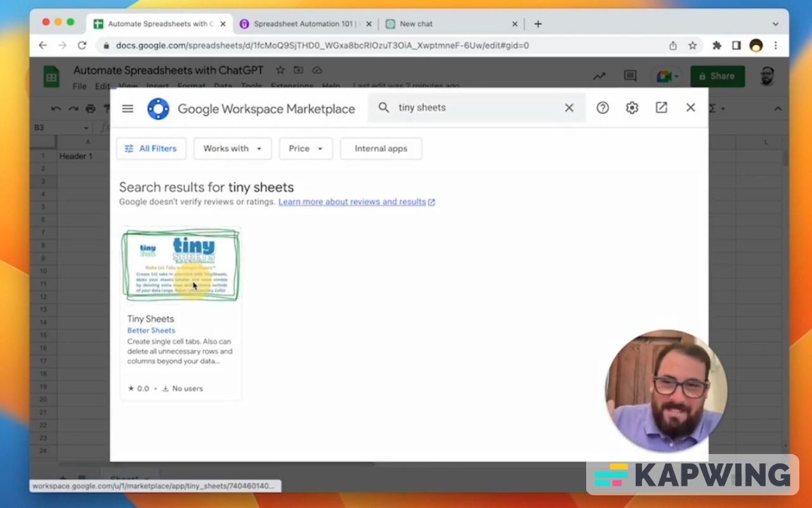Screen dimensions: 812x508
Task: Click the search magnifier icon
Action: pos(384,108)
